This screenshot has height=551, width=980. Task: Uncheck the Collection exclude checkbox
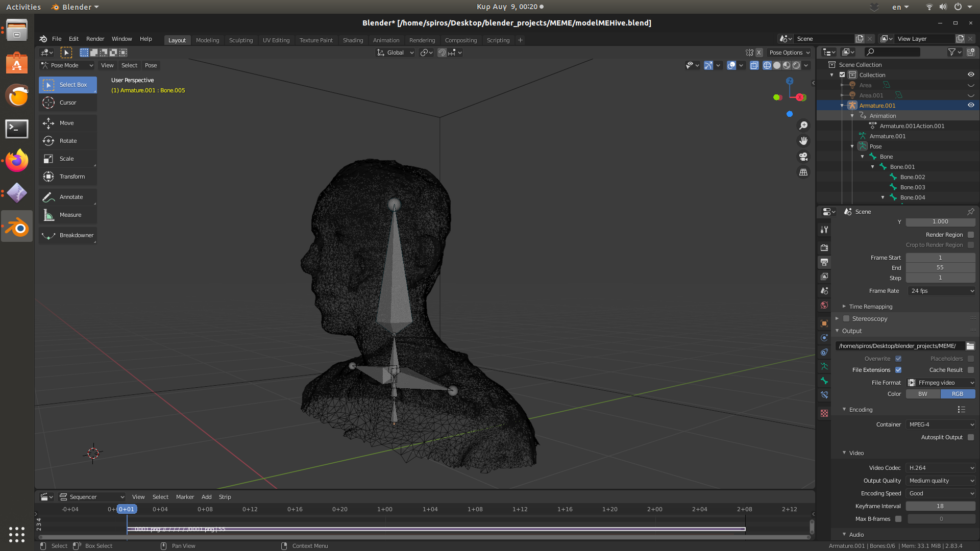tap(842, 74)
